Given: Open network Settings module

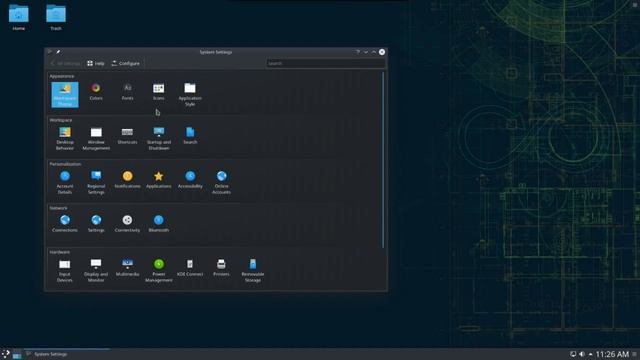Looking at the screenshot, I should pyautogui.click(x=96, y=224).
